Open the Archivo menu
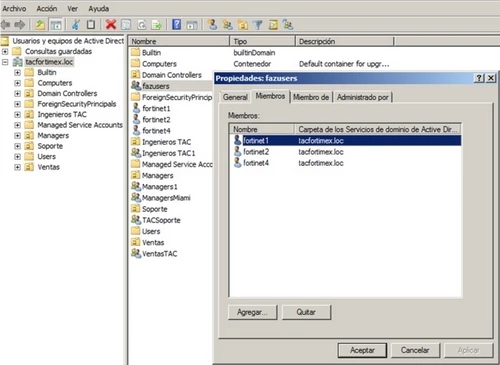 [14, 9]
